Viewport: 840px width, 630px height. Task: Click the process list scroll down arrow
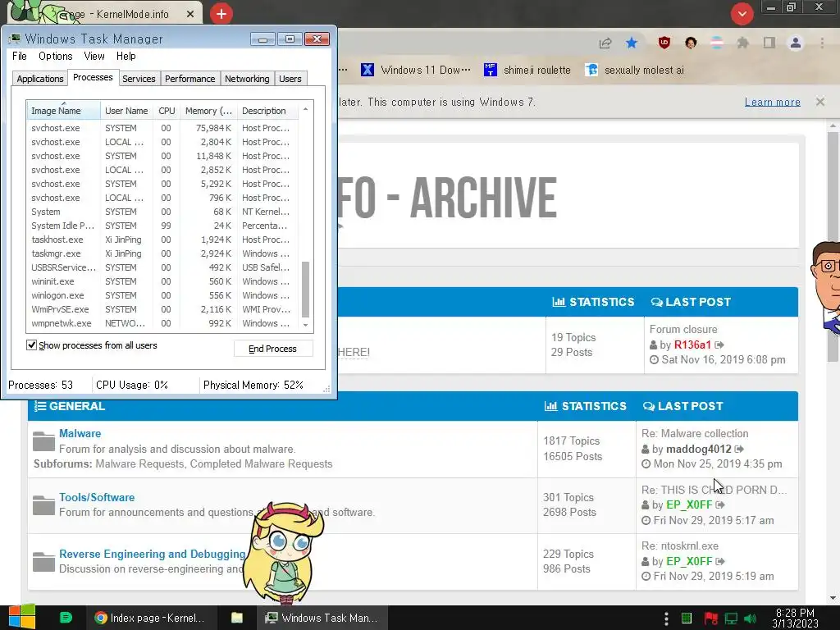[305, 325]
